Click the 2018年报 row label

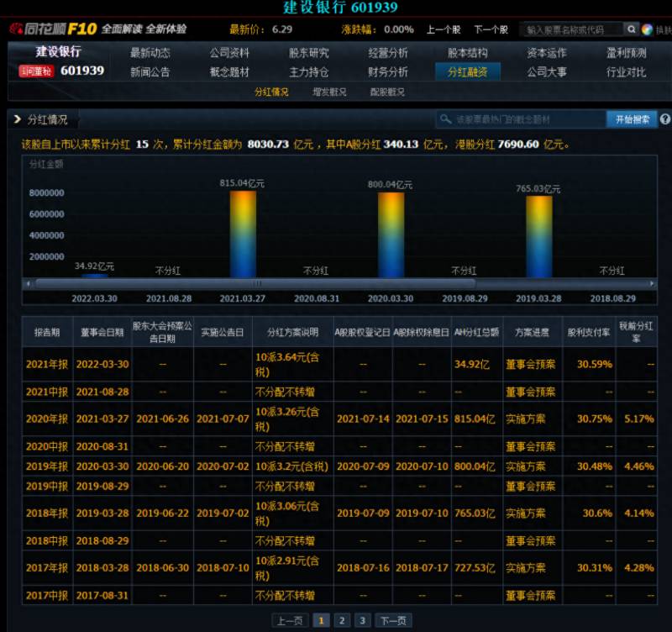47,513
